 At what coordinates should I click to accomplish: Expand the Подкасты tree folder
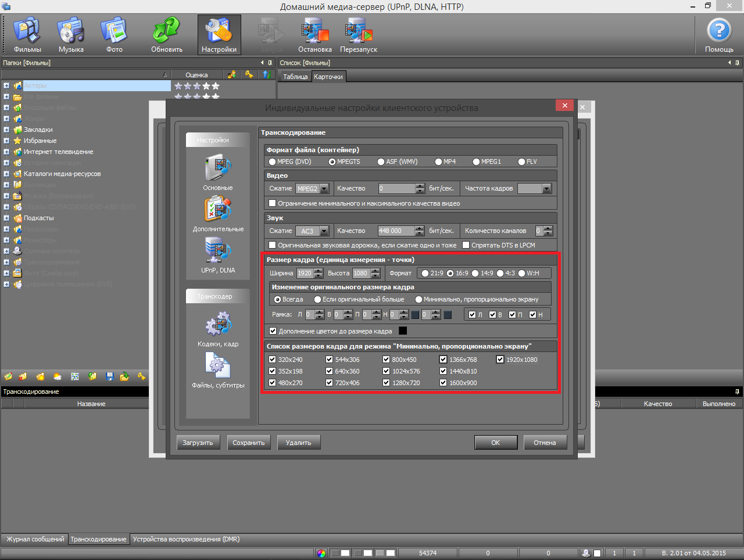(6, 218)
